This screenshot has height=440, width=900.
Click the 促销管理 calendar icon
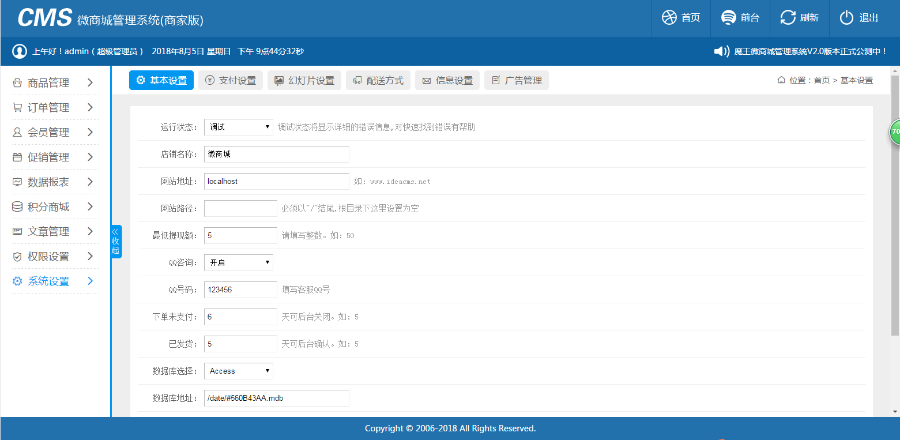pos(18,157)
